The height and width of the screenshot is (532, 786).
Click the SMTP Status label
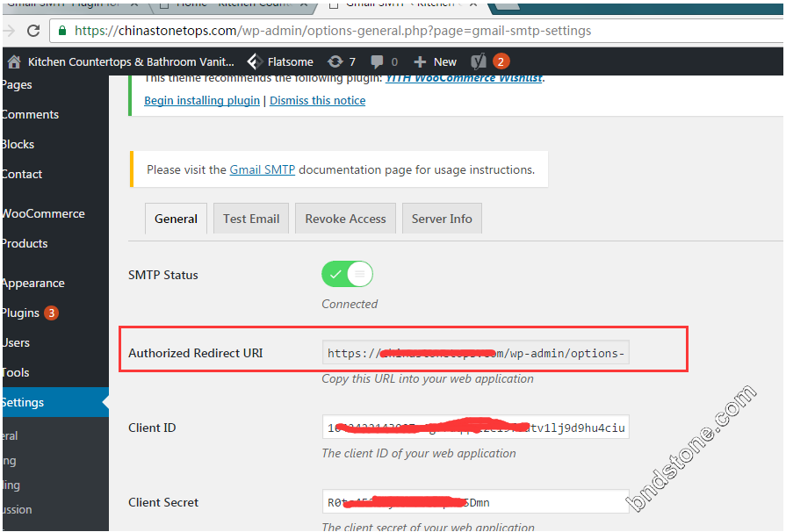(x=163, y=275)
